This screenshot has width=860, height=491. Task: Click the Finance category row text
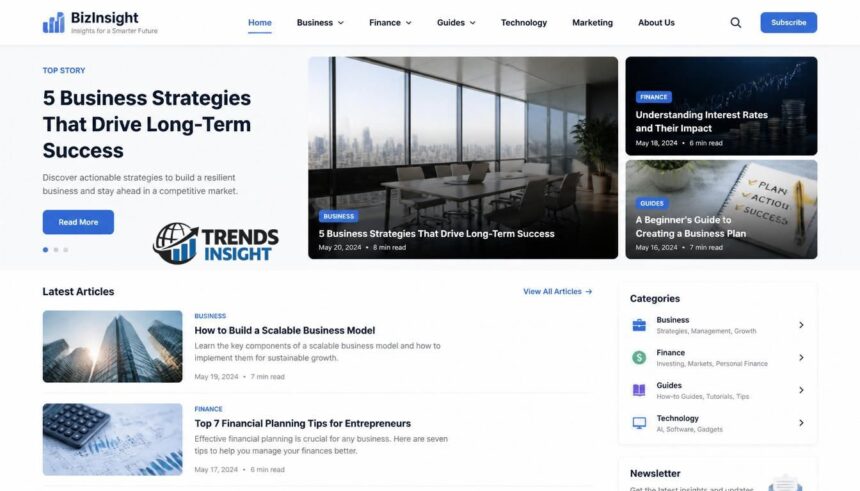coord(712,358)
